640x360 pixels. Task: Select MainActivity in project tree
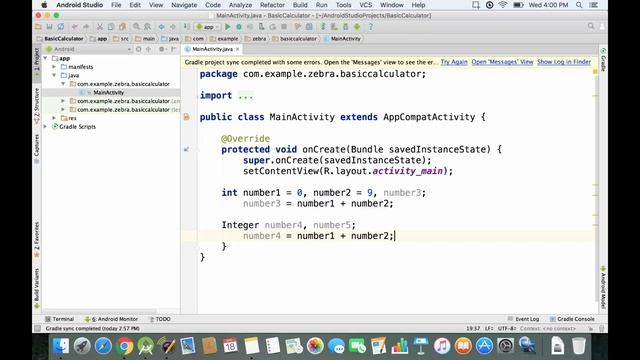coord(108,93)
